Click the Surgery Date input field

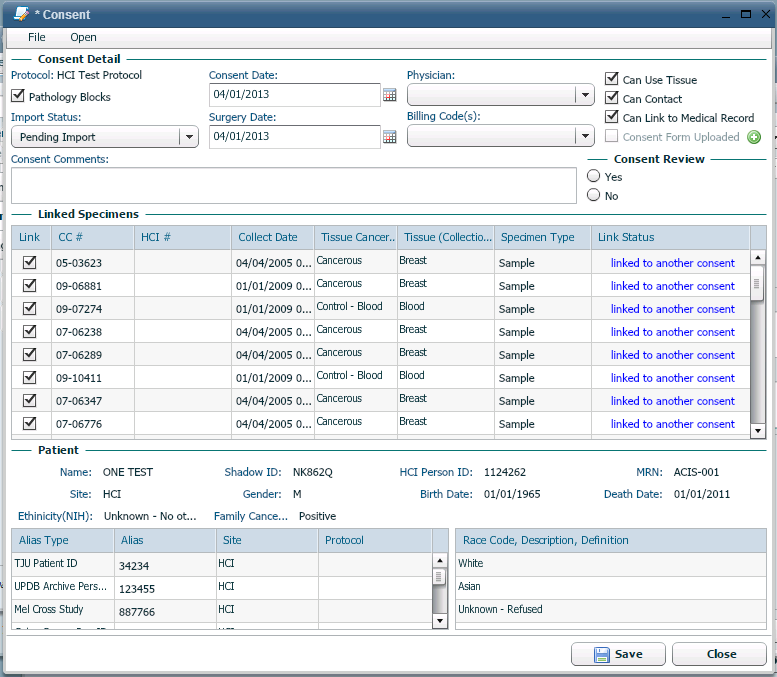[x=295, y=137]
